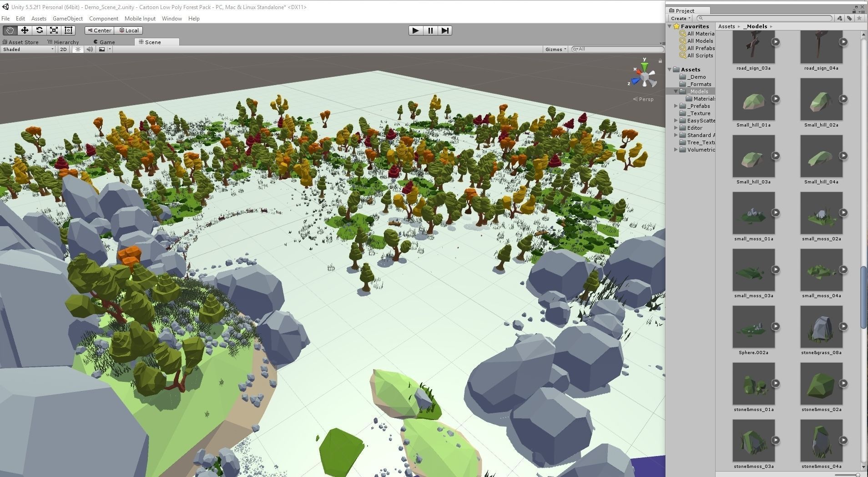The width and height of the screenshot is (868, 477).
Task: Select the Hand tool
Action: [10, 30]
